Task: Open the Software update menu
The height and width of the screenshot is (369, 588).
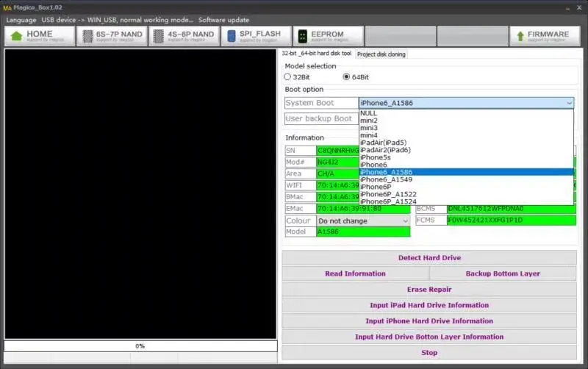Action: coord(223,20)
